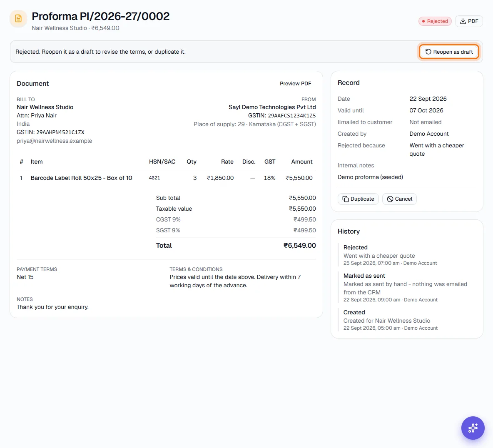This screenshot has height=448, width=493.
Task: Click the date 22 Sept 2026
Action: pyautogui.click(x=428, y=99)
